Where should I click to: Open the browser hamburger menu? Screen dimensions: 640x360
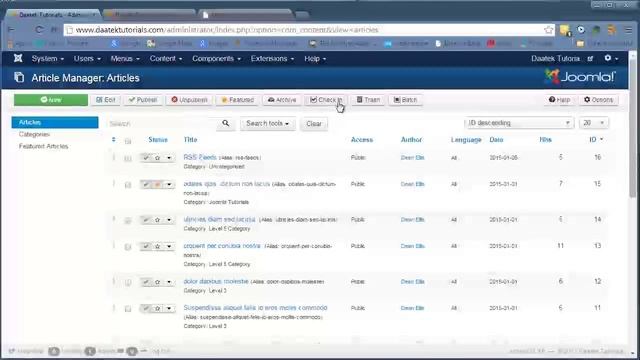click(x=629, y=30)
